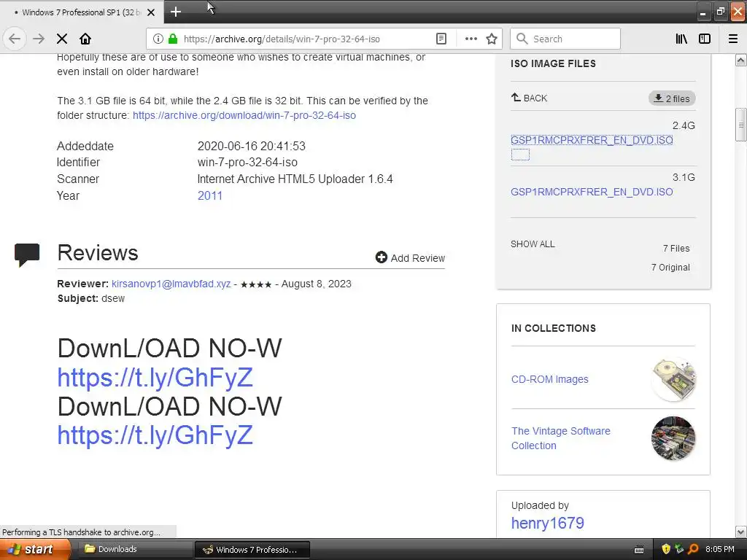This screenshot has height=560, width=747.
Task: Open the Library icon in the toolbar
Action: tap(681, 39)
